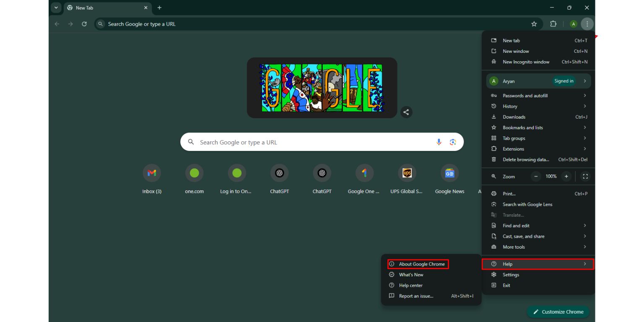Expand Bookmarks and lists submenu
The width and height of the screenshot is (644, 322).
pos(538,127)
